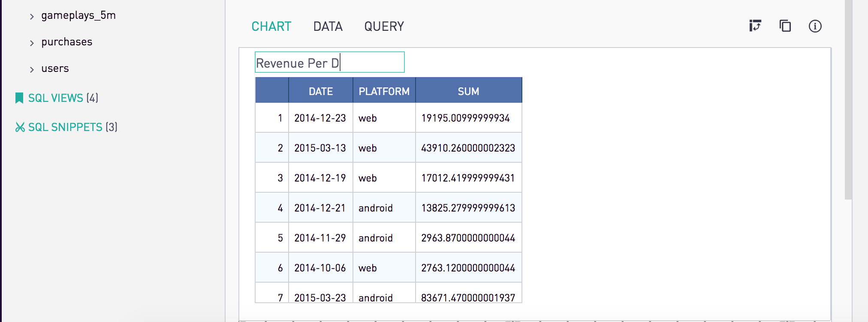Switch to the CHART tab
Viewport: 868px width, 322px height.
click(x=271, y=27)
